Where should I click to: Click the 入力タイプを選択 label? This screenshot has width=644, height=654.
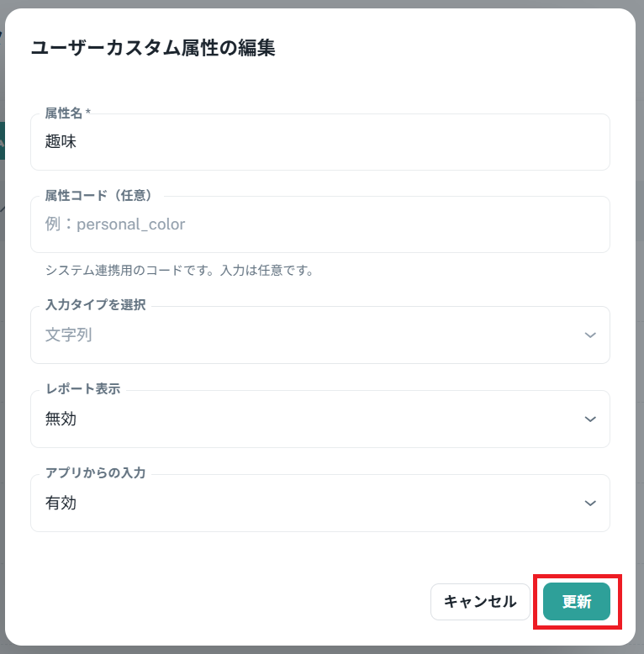[95, 305]
